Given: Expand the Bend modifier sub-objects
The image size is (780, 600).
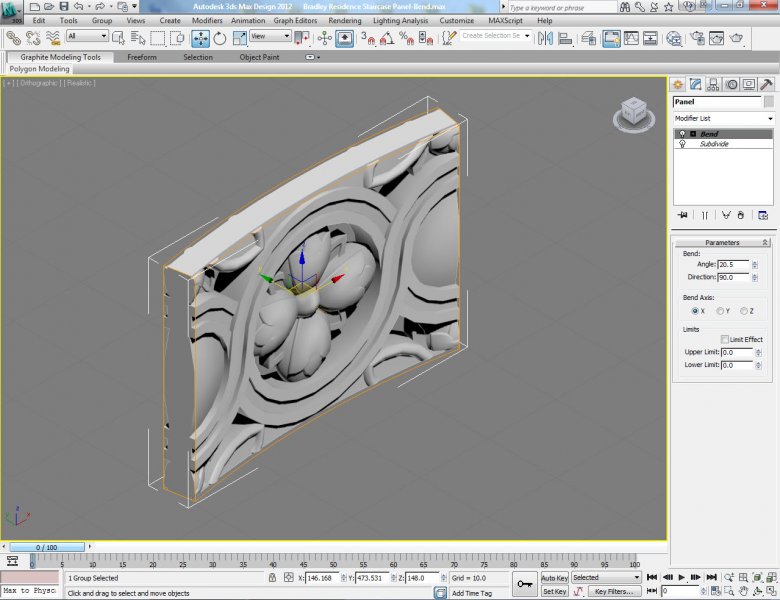Looking at the screenshot, I should point(693,134).
